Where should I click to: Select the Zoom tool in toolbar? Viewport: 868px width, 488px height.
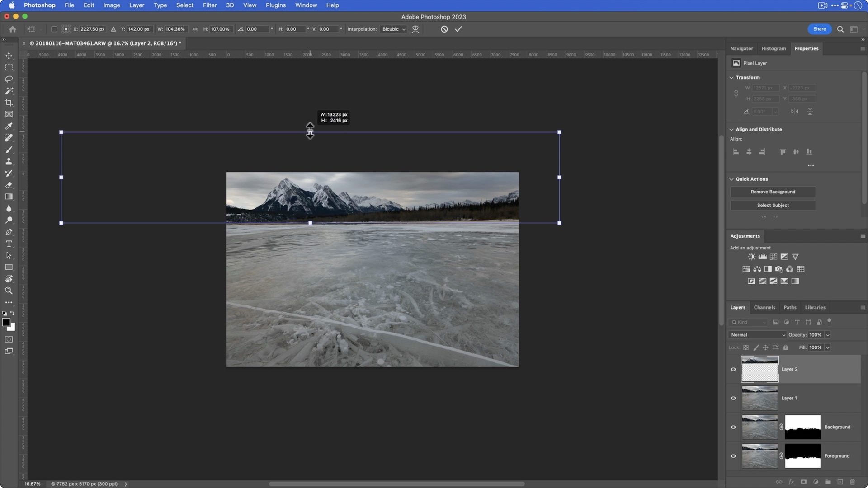tap(9, 291)
